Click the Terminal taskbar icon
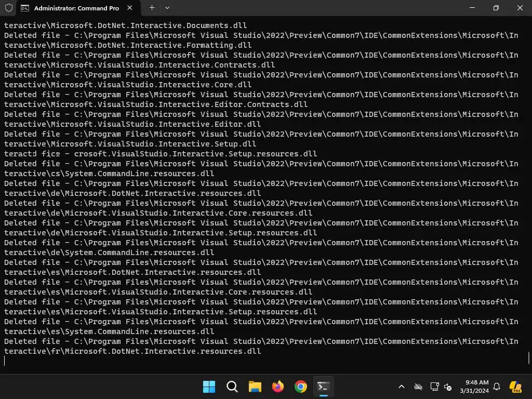The image size is (532, 399). click(x=323, y=387)
